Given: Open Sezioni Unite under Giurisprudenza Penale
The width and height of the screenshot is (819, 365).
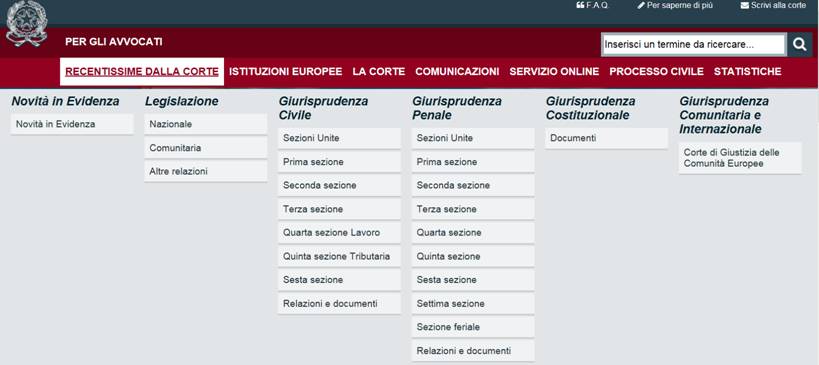Looking at the screenshot, I should [x=473, y=138].
